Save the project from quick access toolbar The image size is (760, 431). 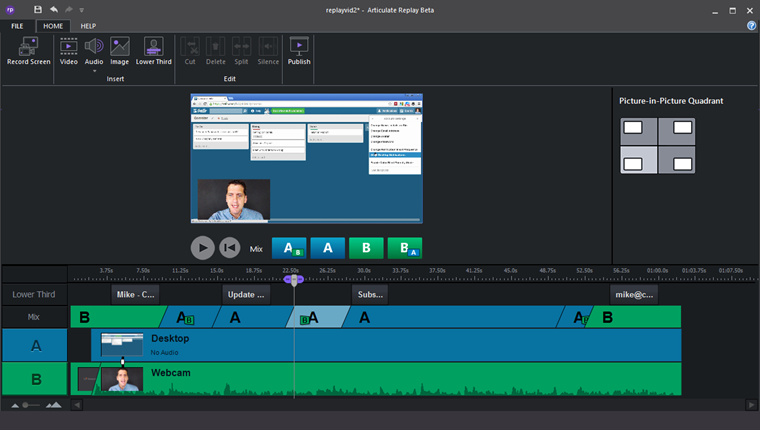(38, 9)
